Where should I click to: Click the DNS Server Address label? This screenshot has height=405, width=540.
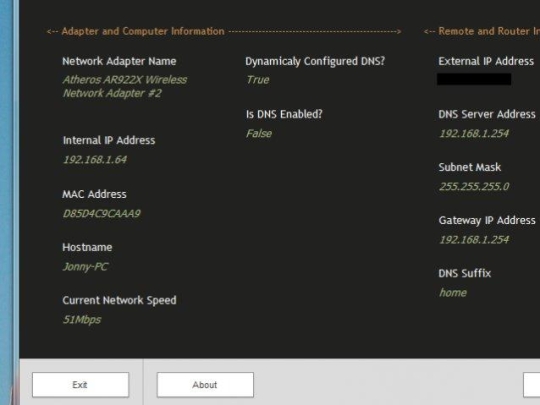coord(487,114)
